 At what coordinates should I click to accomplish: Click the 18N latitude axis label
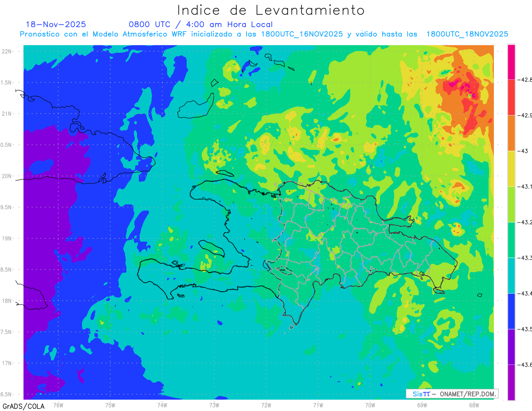click(x=8, y=301)
